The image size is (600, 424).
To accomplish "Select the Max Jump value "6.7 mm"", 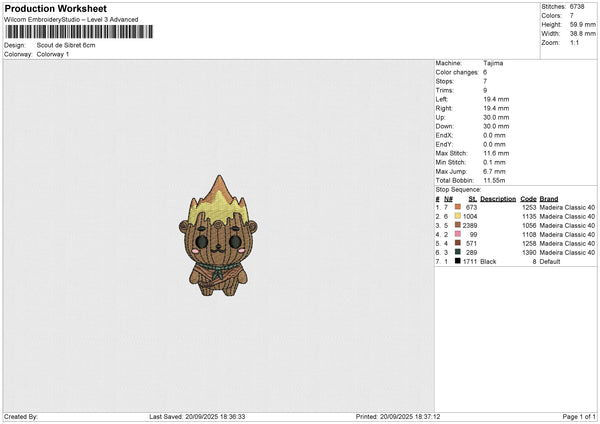I will coord(494,171).
